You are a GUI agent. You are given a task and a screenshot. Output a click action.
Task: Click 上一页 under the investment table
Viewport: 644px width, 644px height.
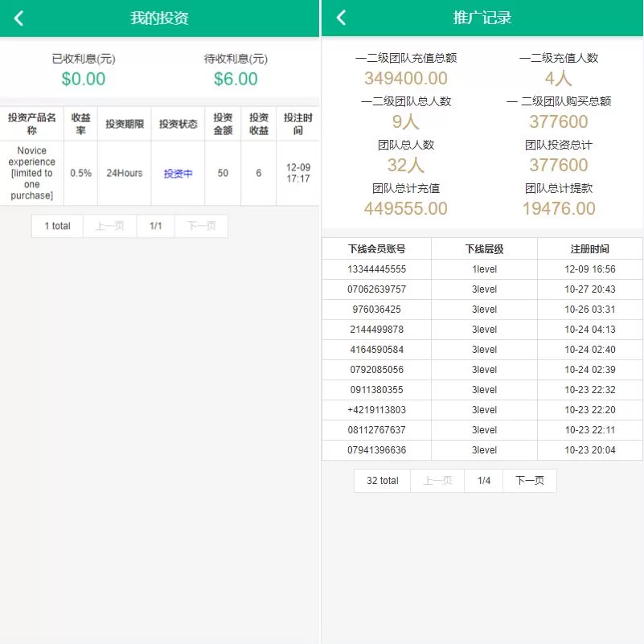[x=109, y=226]
